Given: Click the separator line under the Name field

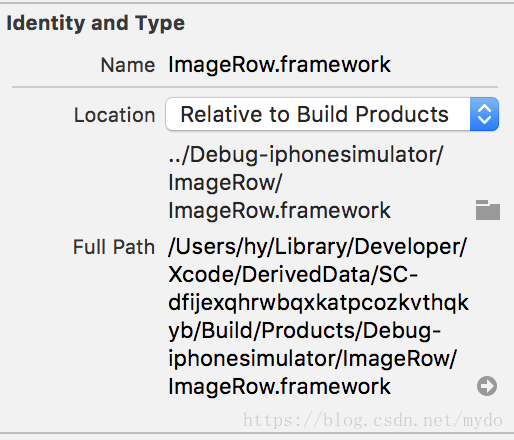Looking at the screenshot, I should click(x=255, y=87).
